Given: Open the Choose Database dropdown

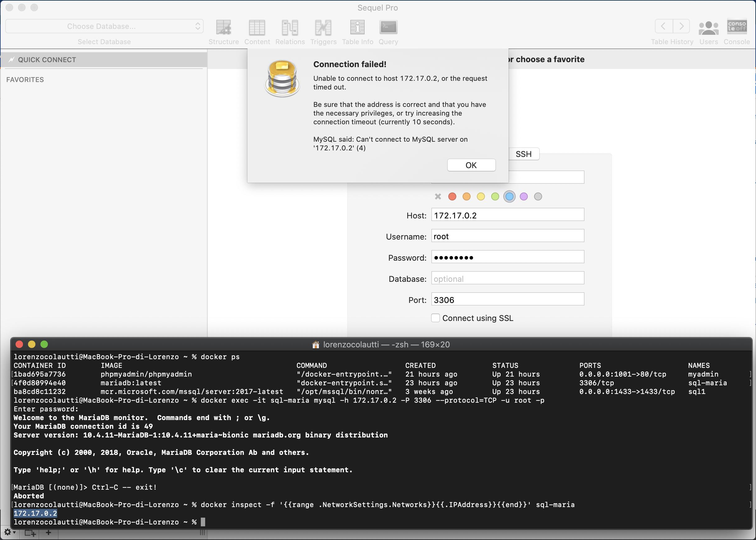Looking at the screenshot, I should 104,26.
